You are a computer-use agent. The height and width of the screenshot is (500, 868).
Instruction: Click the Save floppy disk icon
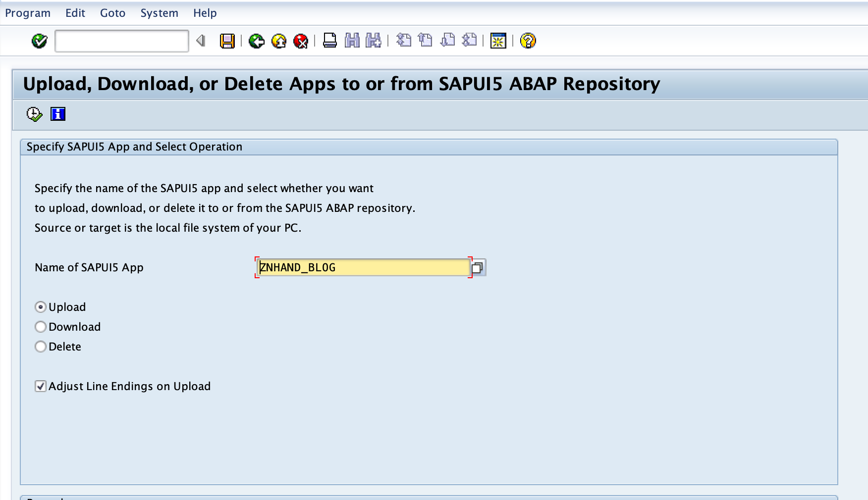pos(227,41)
